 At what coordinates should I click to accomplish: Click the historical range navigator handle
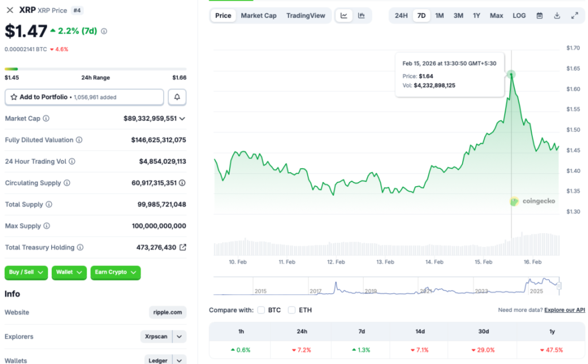559,285
